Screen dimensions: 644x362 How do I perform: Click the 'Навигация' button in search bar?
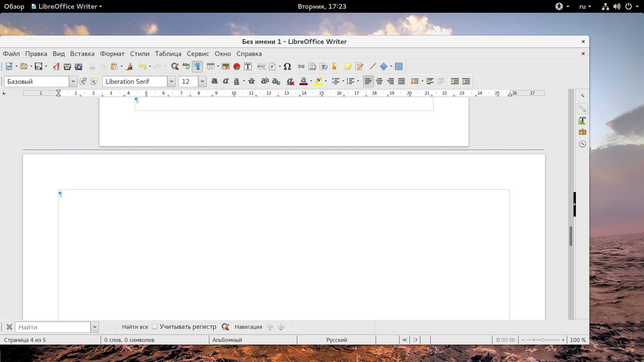248,327
